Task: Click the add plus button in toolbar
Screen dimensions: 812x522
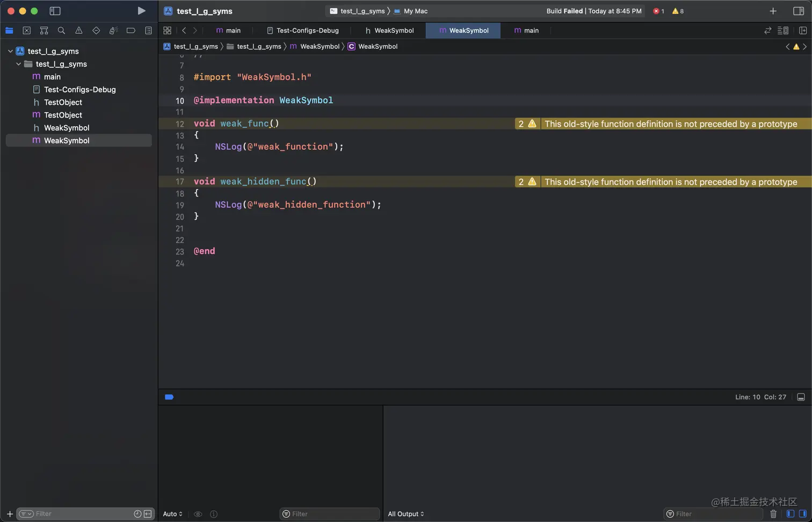Action: coord(773,11)
